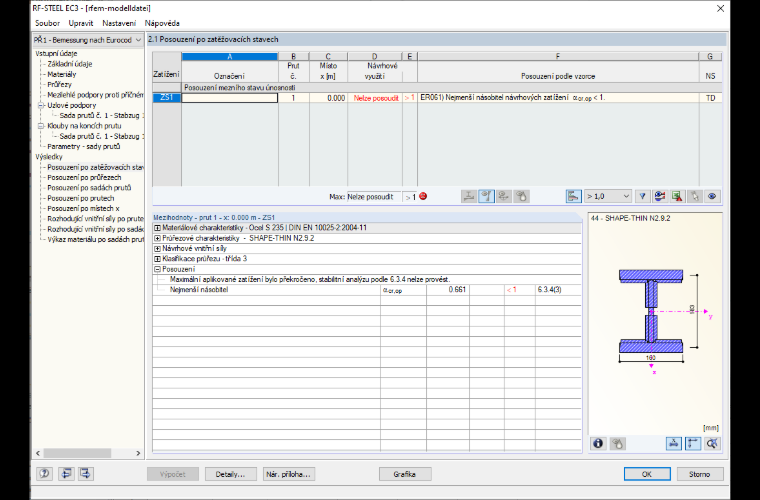Screen dimensions: 760x500
Task: Expand Klasifikace průřezu row
Action: [x=157, y=259]
